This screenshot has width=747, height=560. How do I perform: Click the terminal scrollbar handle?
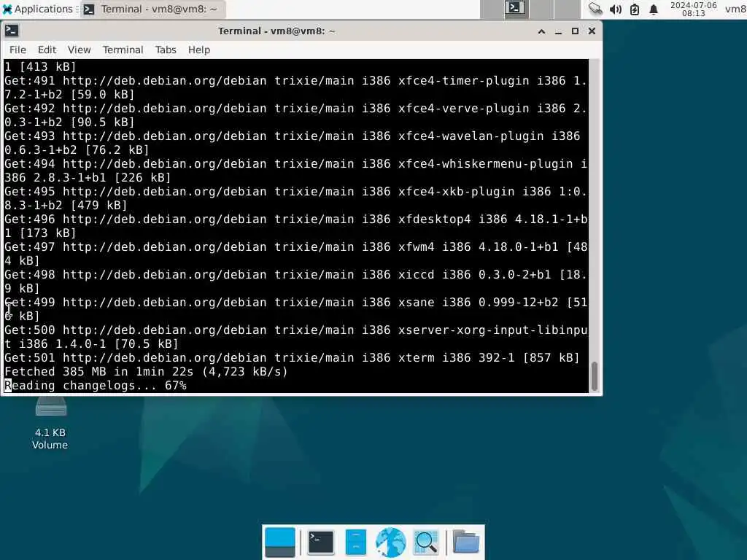pyautogui.click(x=594, y=376)
